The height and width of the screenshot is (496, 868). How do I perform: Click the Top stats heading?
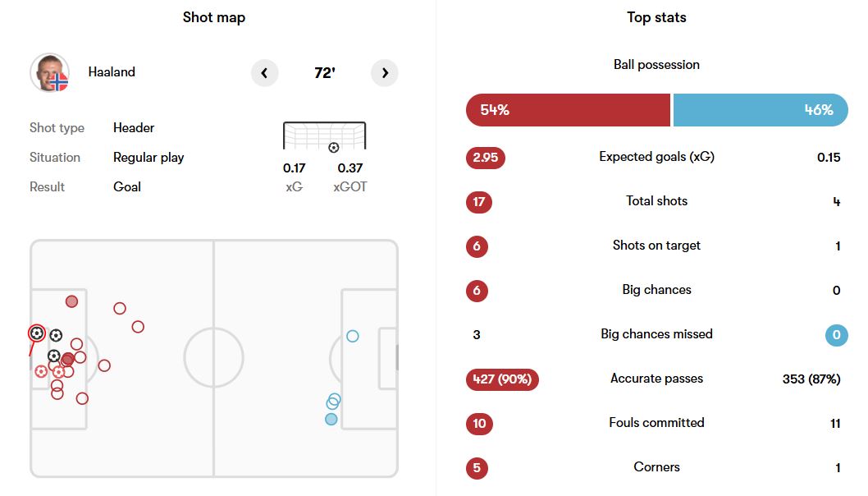click(x=656, y=17)
